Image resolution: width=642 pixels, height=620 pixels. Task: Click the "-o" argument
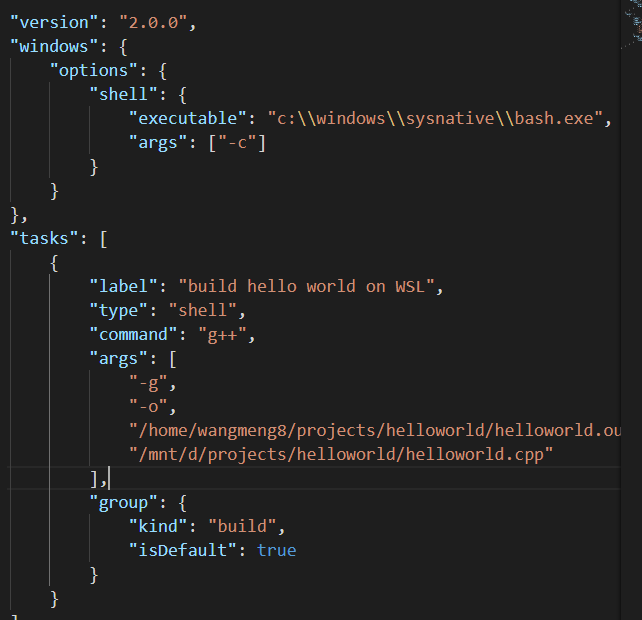(x=148, y=407)
